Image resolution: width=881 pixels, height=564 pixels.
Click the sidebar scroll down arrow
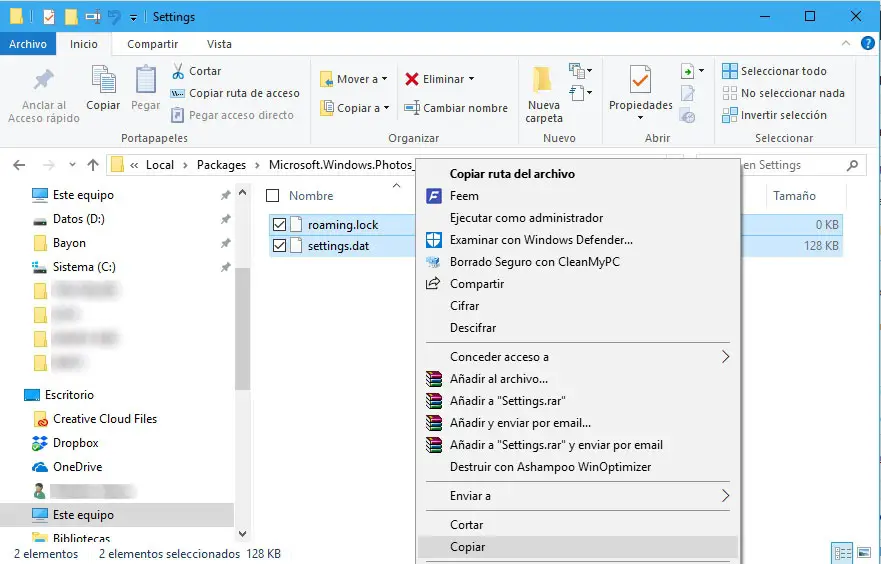tap(243, 534)
